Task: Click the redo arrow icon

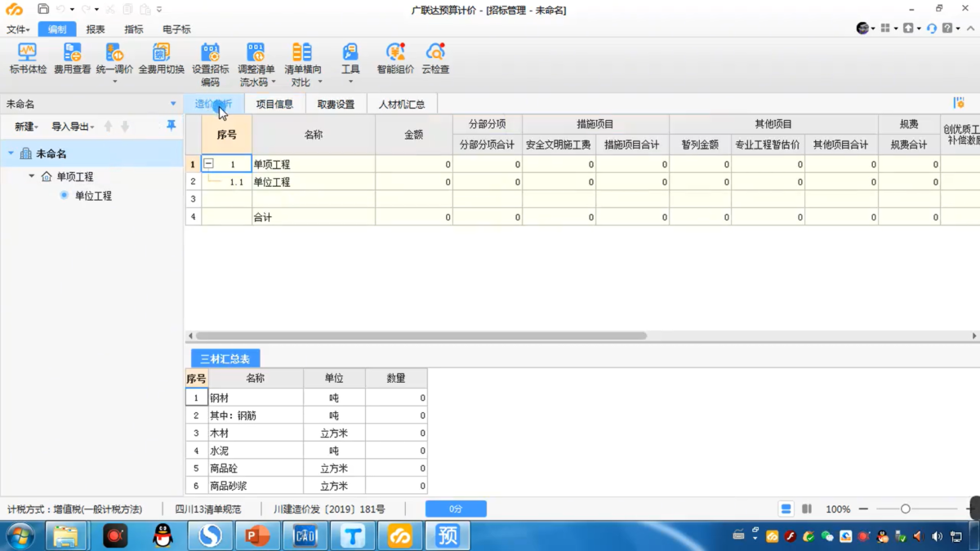Action: 86,10
